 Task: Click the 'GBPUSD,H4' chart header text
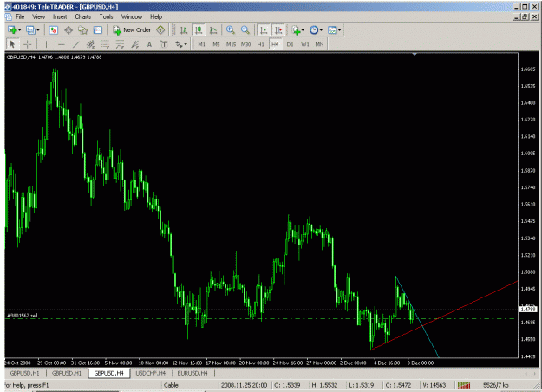[x=21, y=57]
